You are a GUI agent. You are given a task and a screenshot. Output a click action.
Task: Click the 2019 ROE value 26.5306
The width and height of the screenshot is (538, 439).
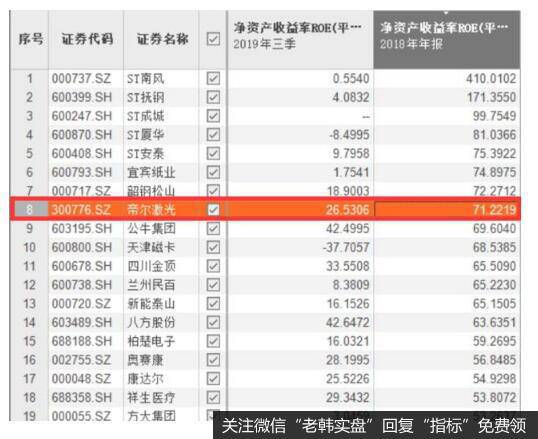(x=348, y=210)
